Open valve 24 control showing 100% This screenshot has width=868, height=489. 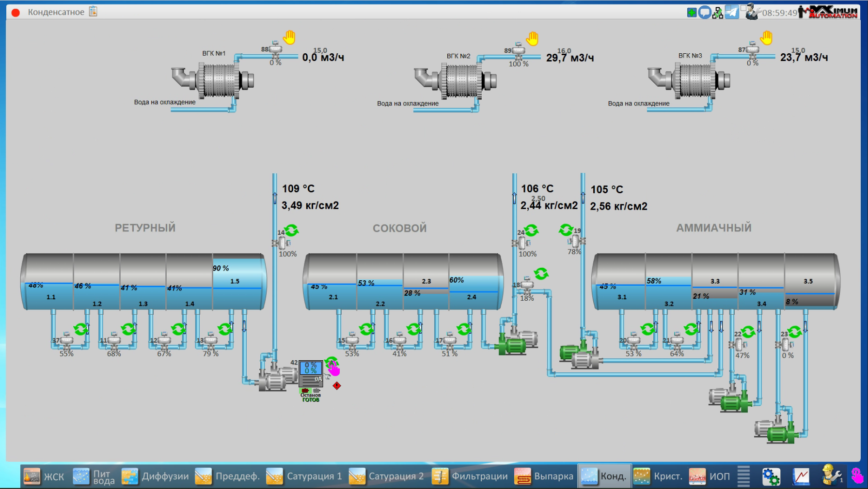[x=521, y=244]
